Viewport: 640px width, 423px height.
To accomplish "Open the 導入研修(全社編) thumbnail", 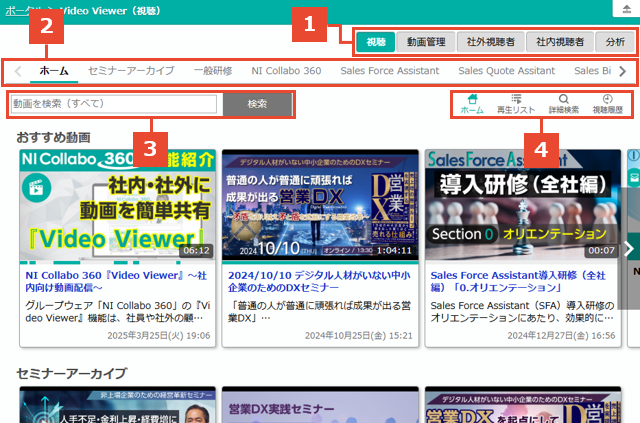I will (523, 205).
